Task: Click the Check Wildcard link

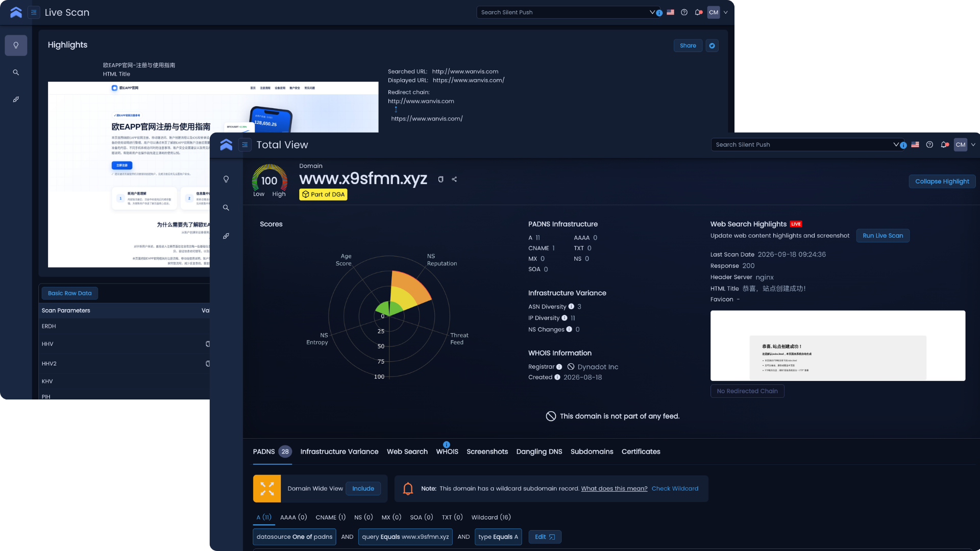Action: (x=675, y=489)
